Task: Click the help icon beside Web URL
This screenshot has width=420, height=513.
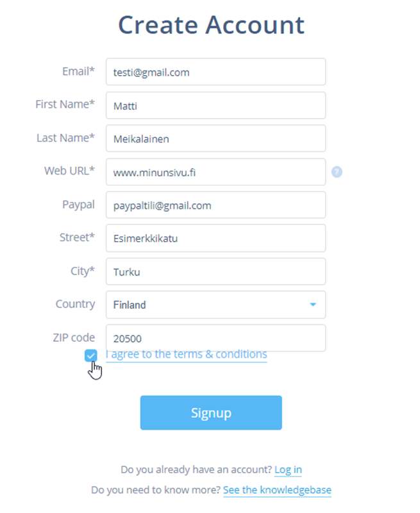Action: point(337,172)
